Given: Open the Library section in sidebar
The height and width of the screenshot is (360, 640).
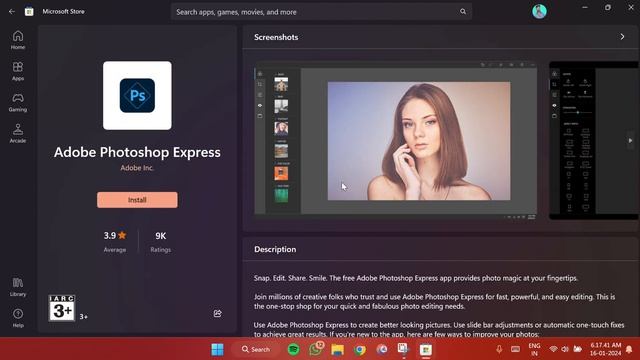Looking at the screenshot, I should click(18, 287).
